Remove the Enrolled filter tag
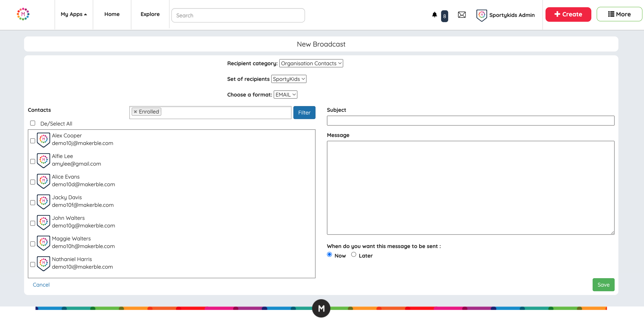 pyautogui.click(x=135, y=112)
